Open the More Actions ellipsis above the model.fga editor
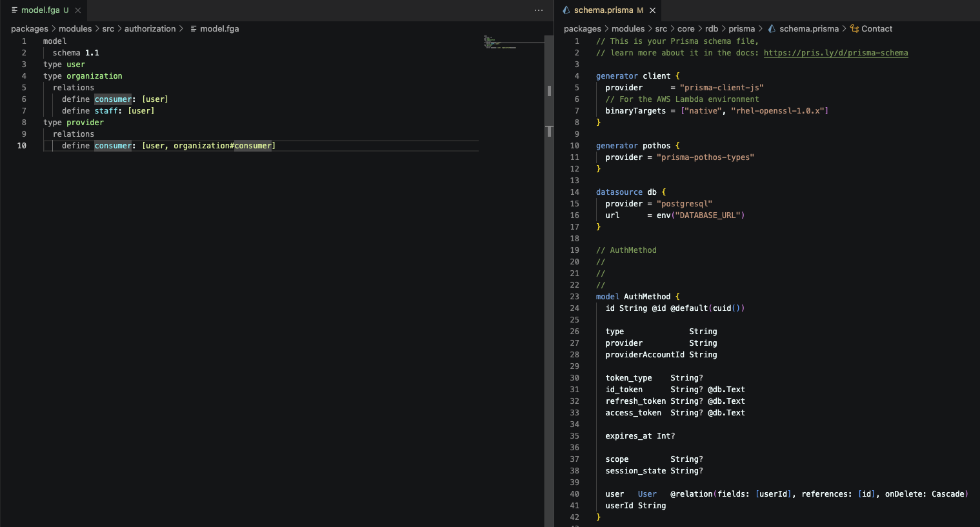 pyautogui.click(x=539, y=10)
